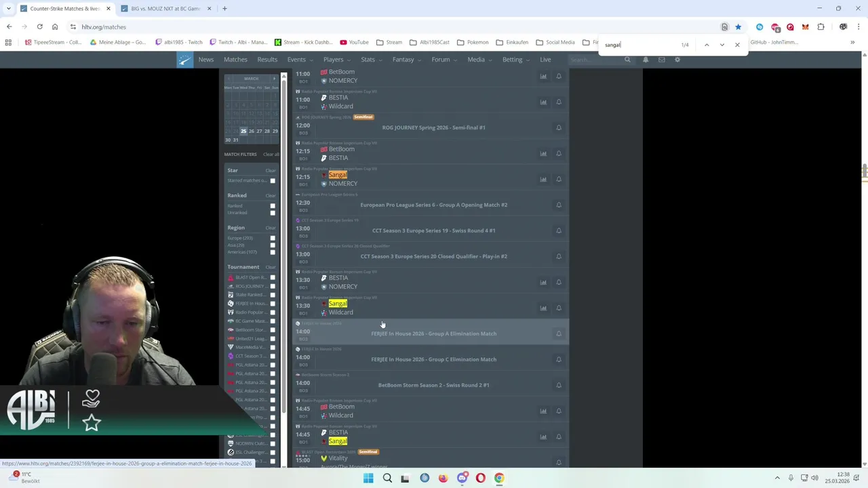Set alert bell for BESTIA vs Sangal 14:45
This screenshot has height=488, width=868.
pyautogui.click(x=559, y=436)
